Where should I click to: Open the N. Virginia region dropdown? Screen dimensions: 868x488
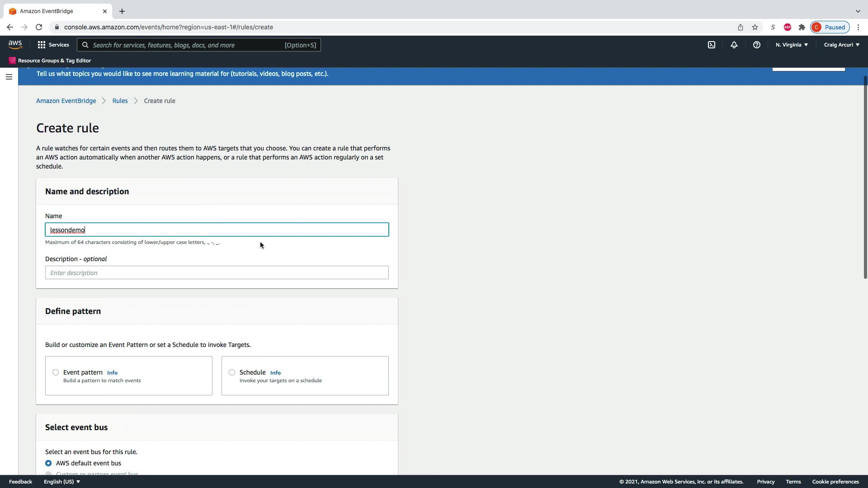pyautogui.click(x=792, y=45)
